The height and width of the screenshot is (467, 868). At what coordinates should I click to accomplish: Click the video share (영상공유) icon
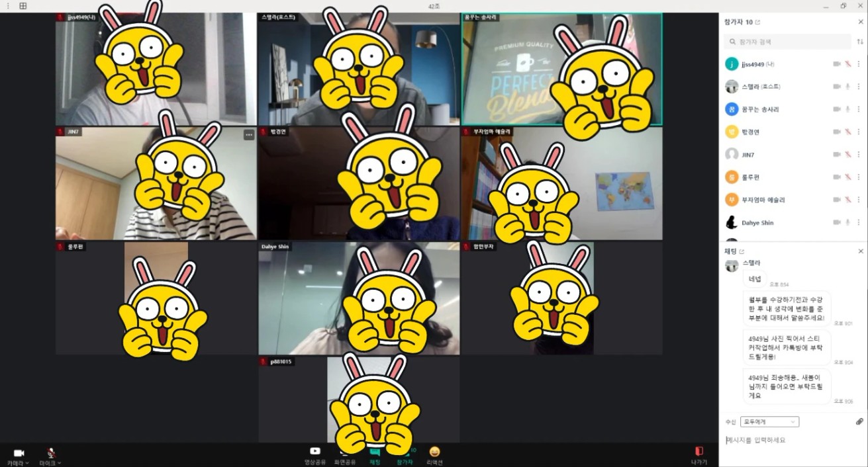click(x=315, y=452)
